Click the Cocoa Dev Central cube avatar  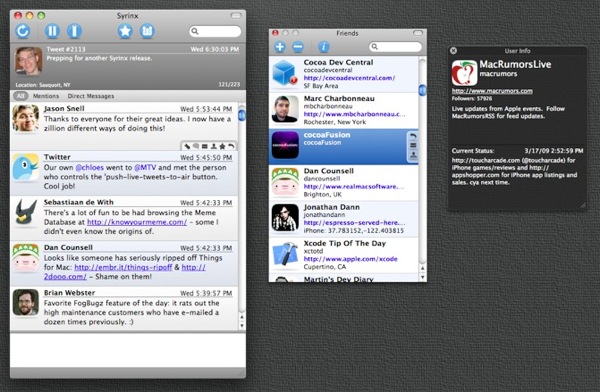285,73
